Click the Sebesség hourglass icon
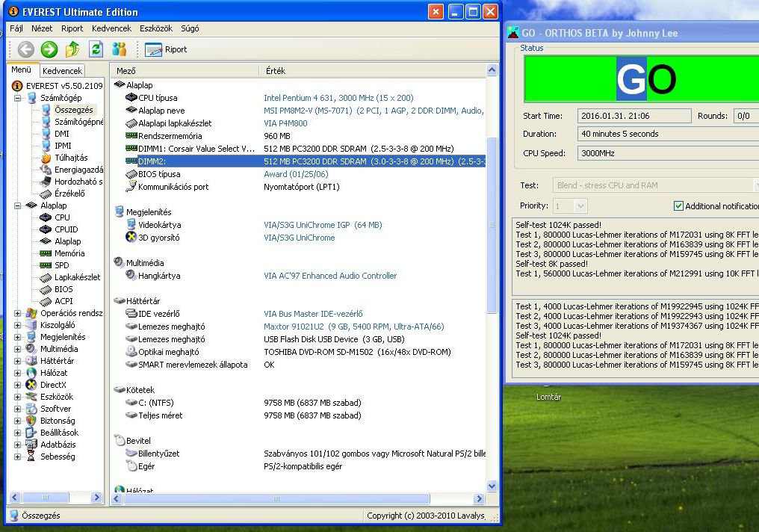This screenshot has width=759, height=532. coord(31,457)
